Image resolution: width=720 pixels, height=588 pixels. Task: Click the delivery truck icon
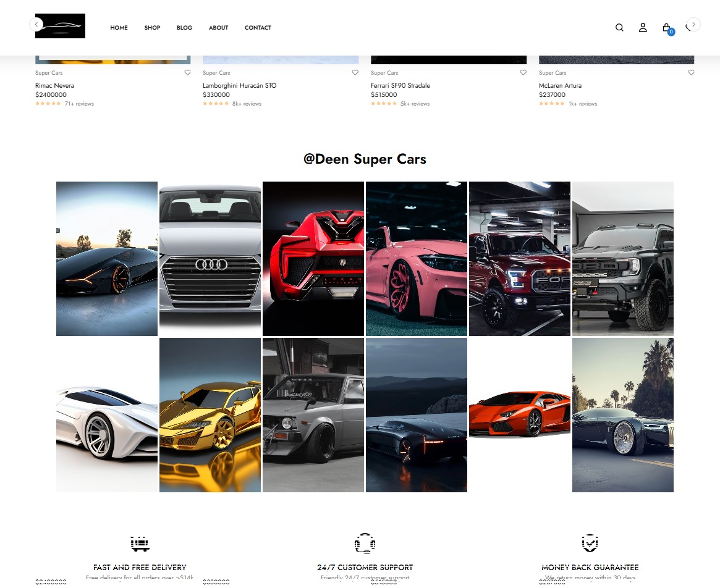coord(140,544)
